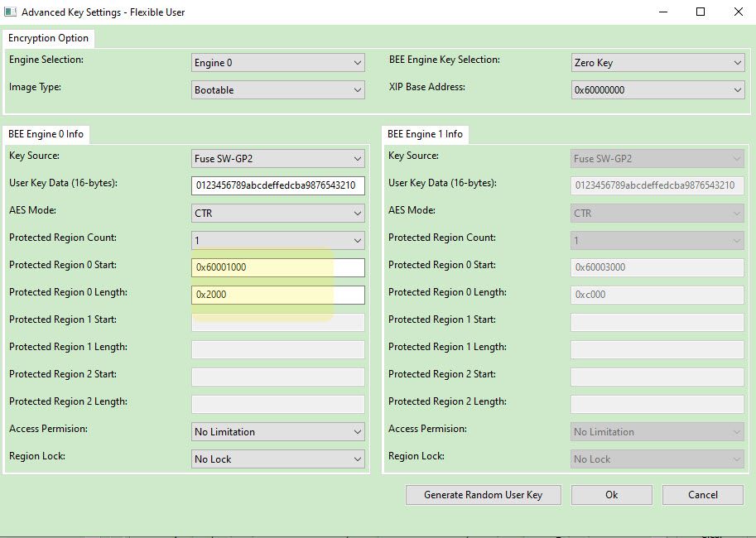Screen dimensions: 756x538
Task: Click the application icon in title bar
Action: (11, 12)
